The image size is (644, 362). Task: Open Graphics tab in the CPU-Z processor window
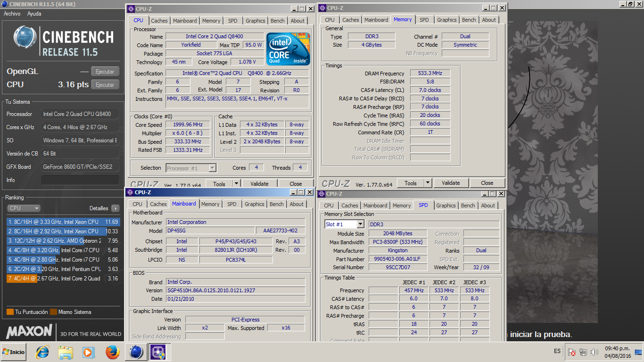coord(256,21)
